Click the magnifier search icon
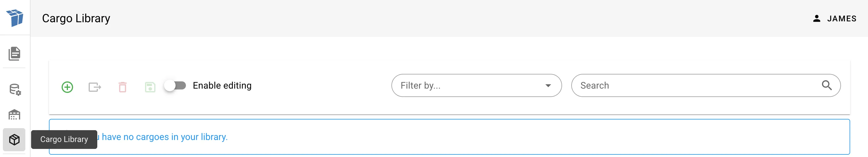 [x=827, y=85]
